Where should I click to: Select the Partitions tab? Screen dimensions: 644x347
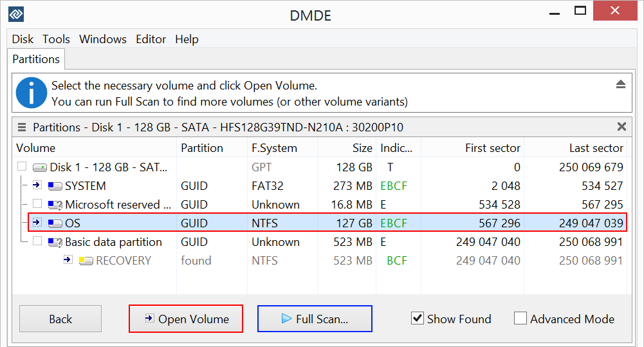(36, 59)
